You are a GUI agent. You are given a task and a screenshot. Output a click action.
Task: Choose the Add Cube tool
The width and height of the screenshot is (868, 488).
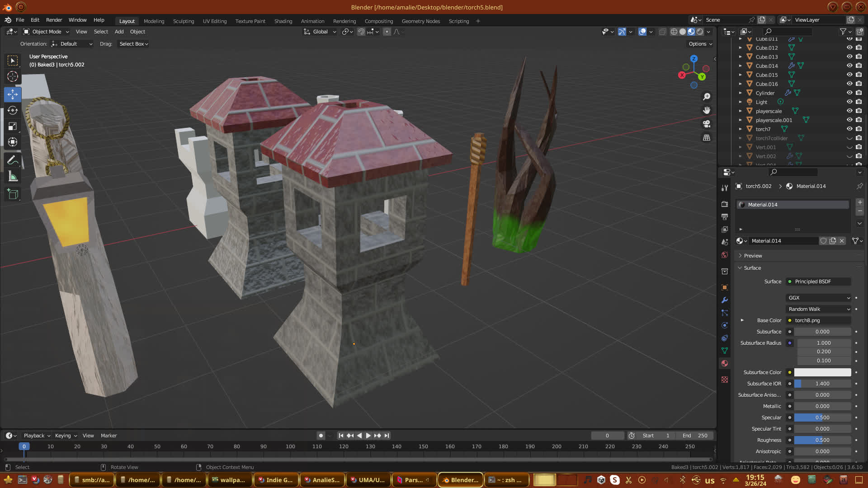coord(13,194)
